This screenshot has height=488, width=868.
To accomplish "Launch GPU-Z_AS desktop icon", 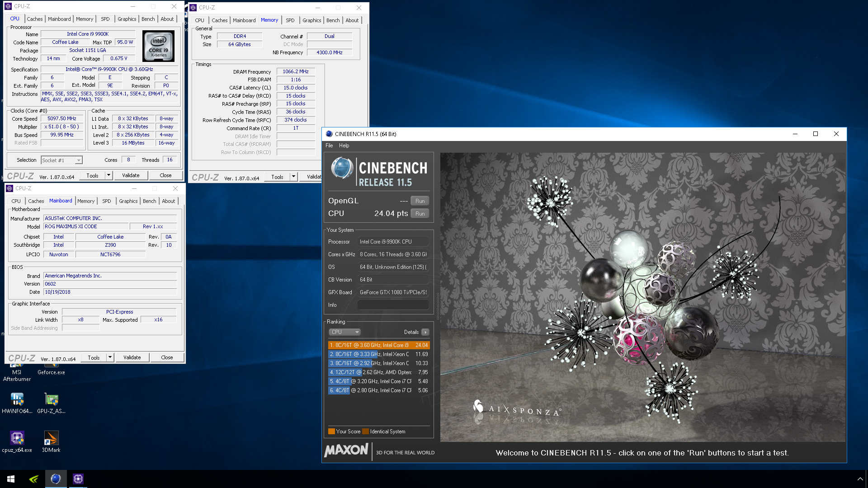I will (x=51, y=403).
